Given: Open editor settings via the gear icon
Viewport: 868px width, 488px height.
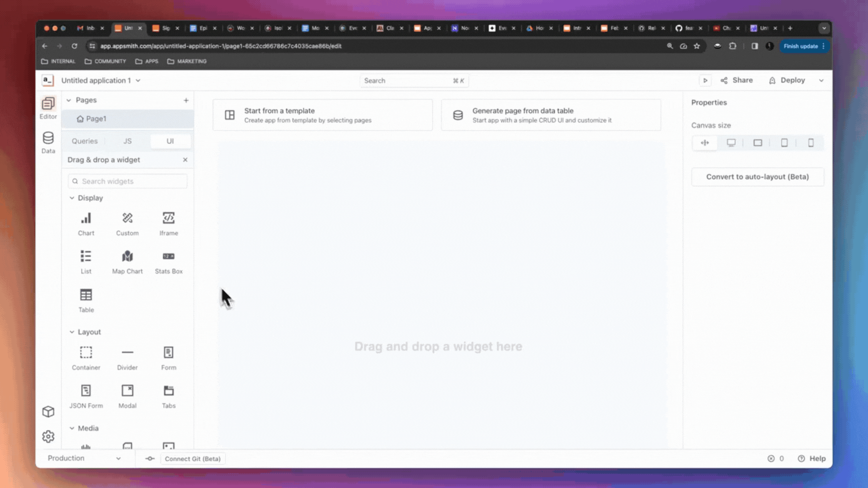Looking at the screenshot, I should [48, 436].
